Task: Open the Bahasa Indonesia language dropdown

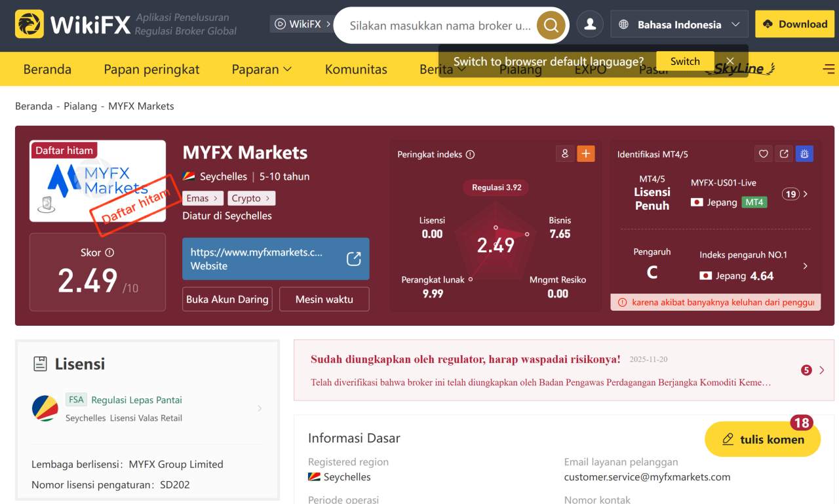Action: pyautogui.click(x=678, y=24)
